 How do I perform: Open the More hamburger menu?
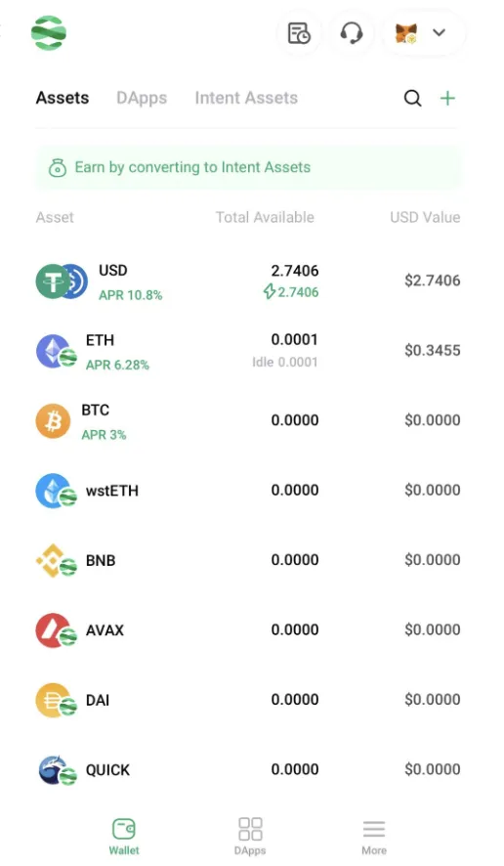[374, 836]
